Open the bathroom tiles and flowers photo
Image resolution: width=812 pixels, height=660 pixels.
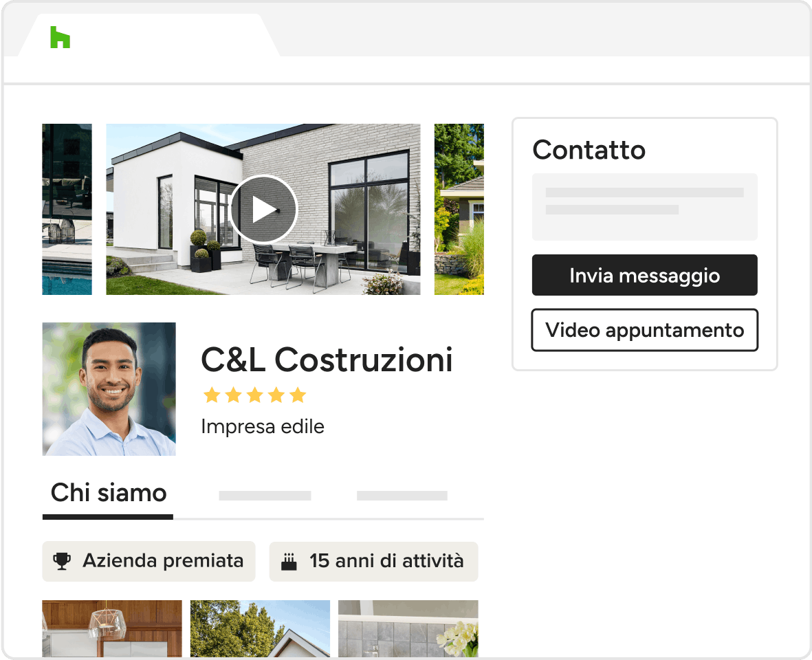point(408,628)
